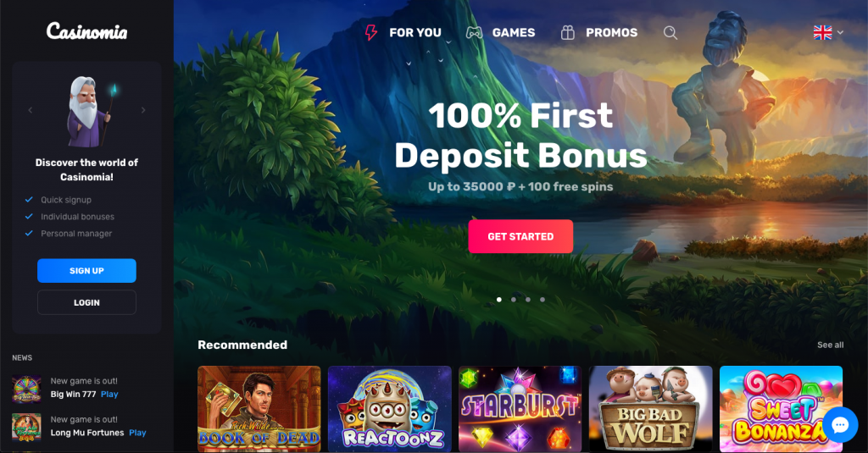The height and width of the screenshot is (453, 868).
Task: Show the previous wizard promo card
Action: 31,110
